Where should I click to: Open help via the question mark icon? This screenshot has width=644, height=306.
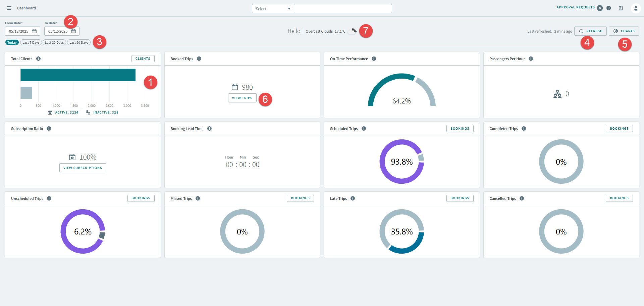coord(609,8)
